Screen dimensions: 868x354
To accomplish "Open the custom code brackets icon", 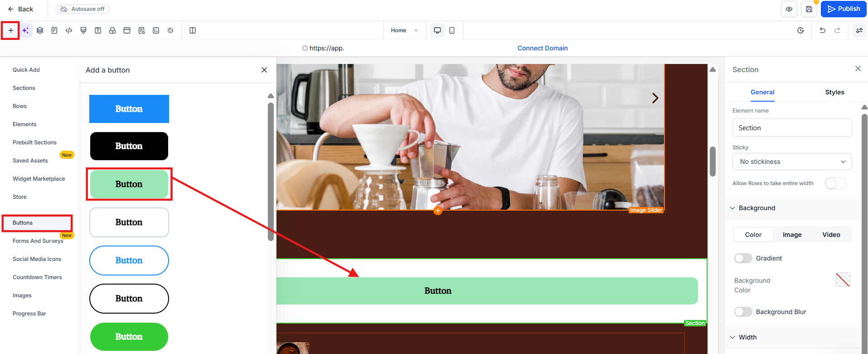I will point(69,30).
